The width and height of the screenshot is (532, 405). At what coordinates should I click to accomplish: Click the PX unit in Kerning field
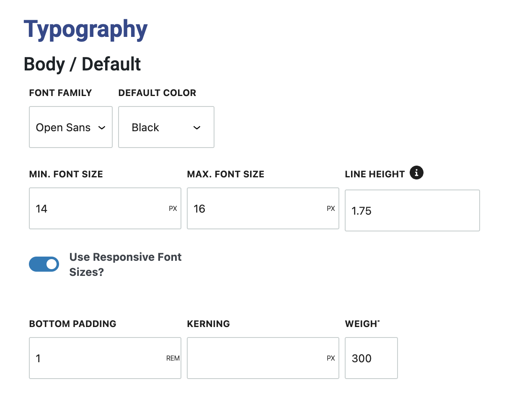click(331, 358)
